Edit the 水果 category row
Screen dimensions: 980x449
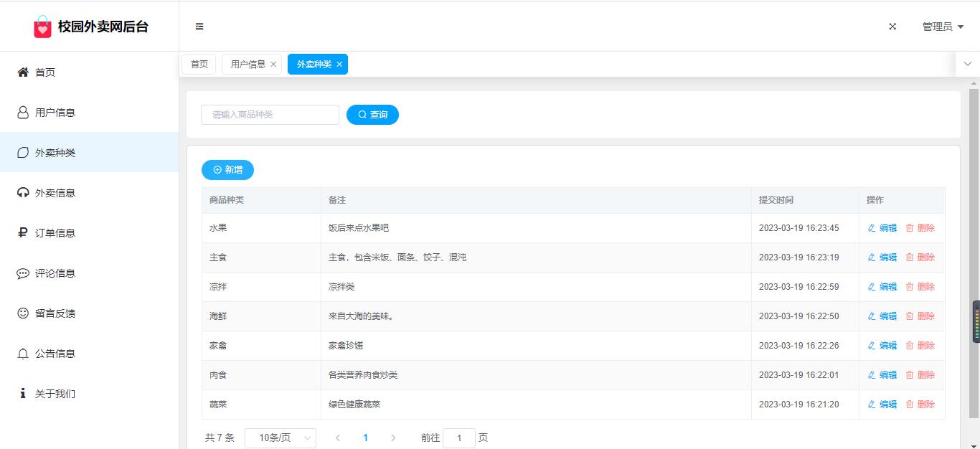pyautogui.click(x=882, y=228)
